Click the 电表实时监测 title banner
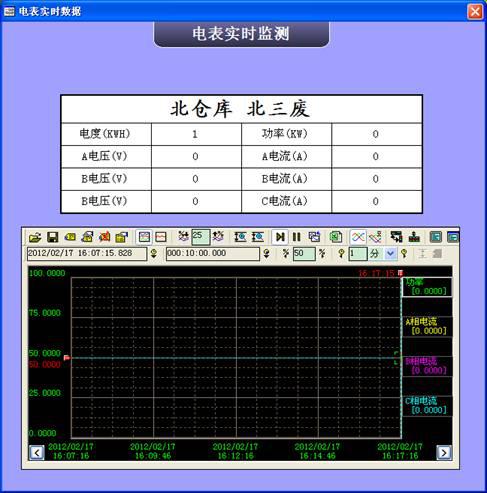This screenshot has height=493, width=487. (241, 34)
